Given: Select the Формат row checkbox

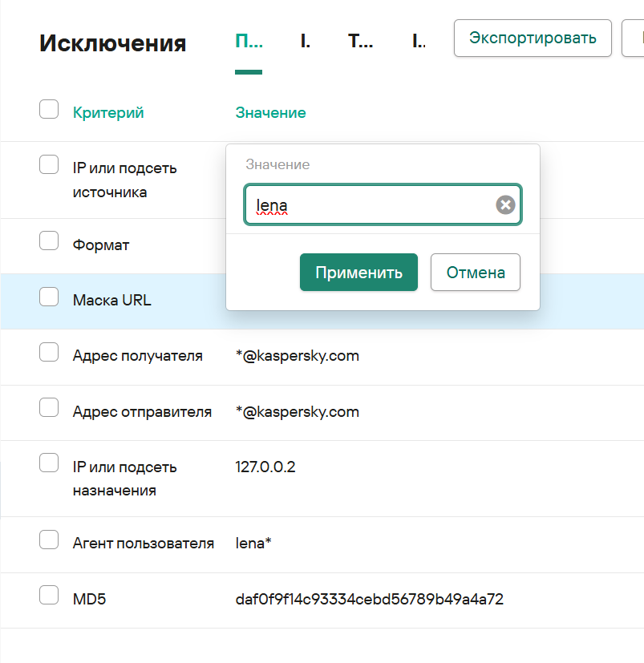Looking at the screenshot, I should (x=49, y=242).
